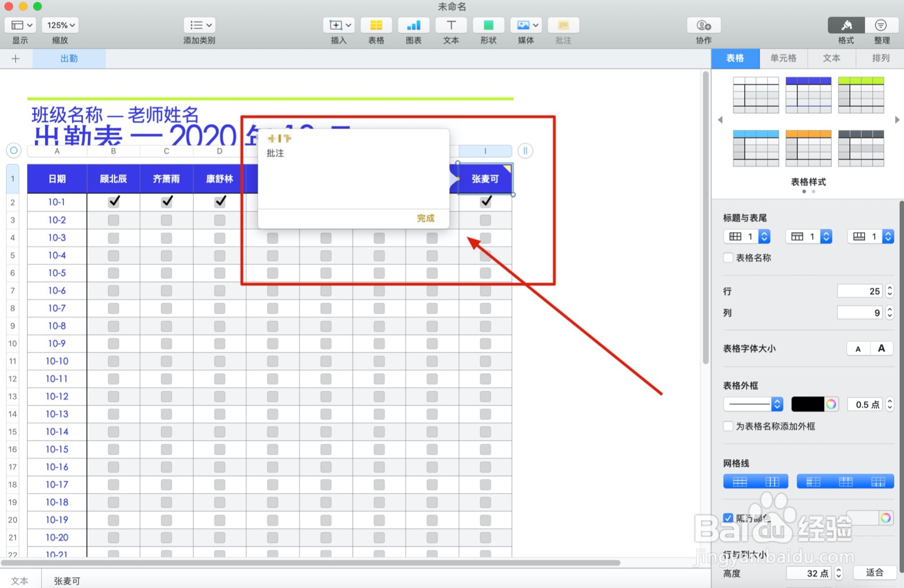This screenshot has width=904, height=588.
Task: Choose the orange header table style
Action: tap(809, 148)
